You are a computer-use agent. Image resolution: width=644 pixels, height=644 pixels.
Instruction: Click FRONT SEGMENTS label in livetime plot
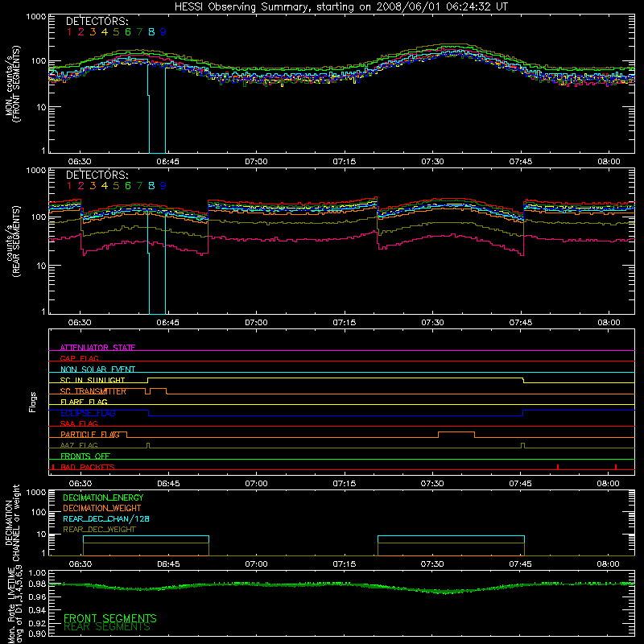coord(110,618)
